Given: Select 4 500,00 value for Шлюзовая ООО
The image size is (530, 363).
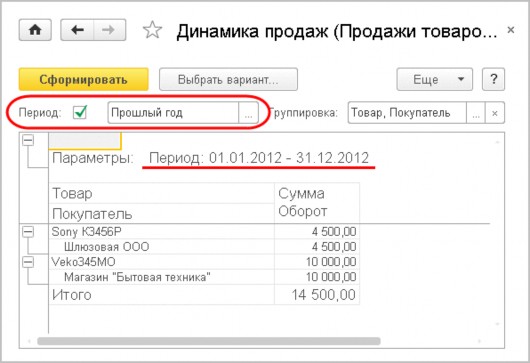Looking at the screenshot, I should 317,247.
